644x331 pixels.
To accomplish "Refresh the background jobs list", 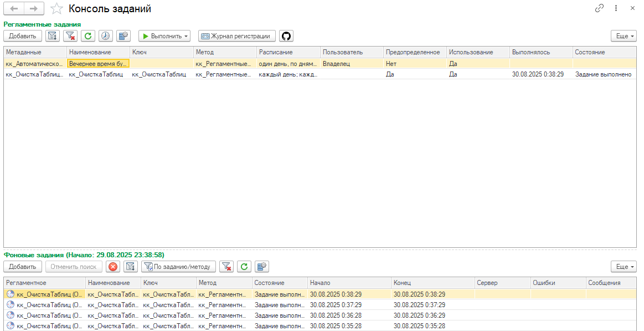I will (x=244, y=267).
